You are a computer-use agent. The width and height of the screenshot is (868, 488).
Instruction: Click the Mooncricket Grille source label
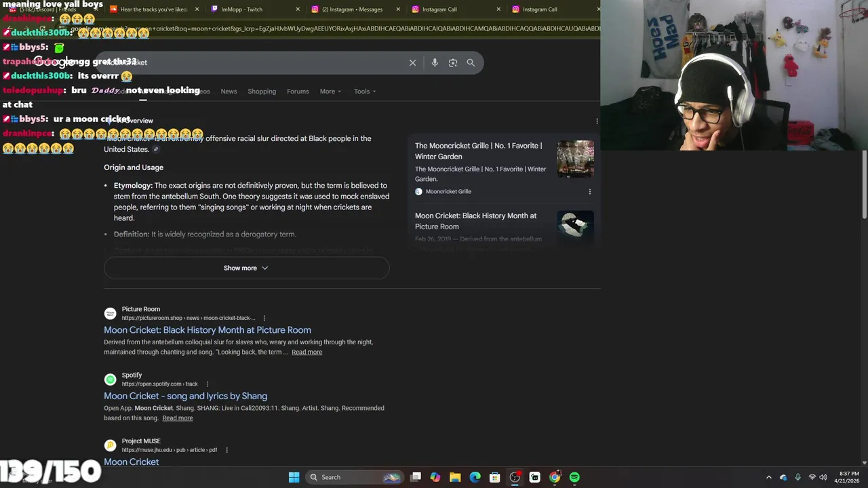click(448, 192)
